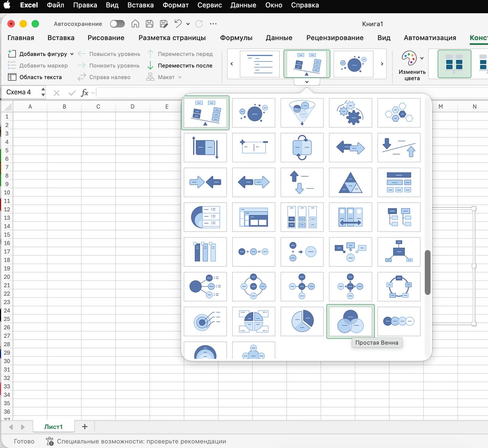488x448 pixels.
Task: Click Переместить после button
Action: coord(180,66)
